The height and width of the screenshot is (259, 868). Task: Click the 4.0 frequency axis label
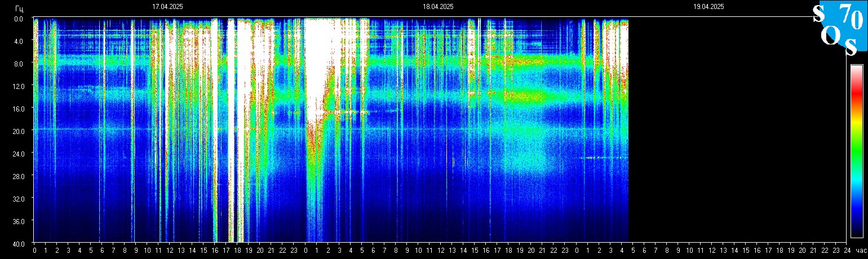(19, 41)
